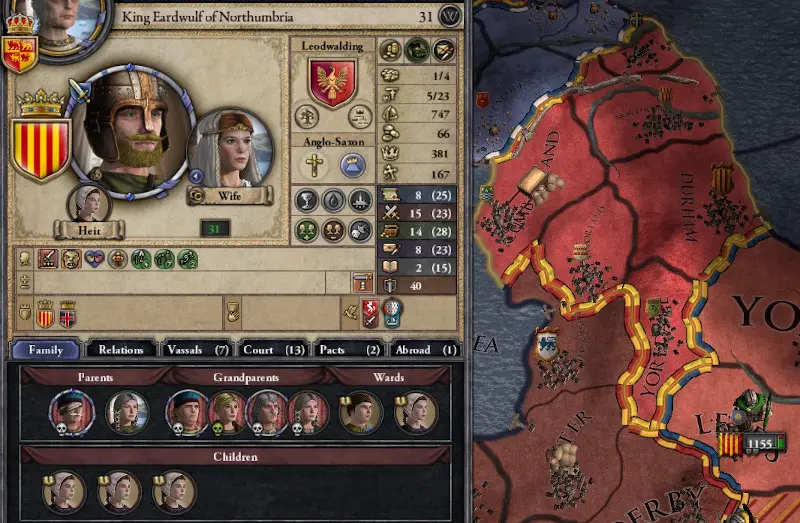This screenshot has width=800, height=523.
Task: Switch to the Relations tab
Action: click(121, 350)
